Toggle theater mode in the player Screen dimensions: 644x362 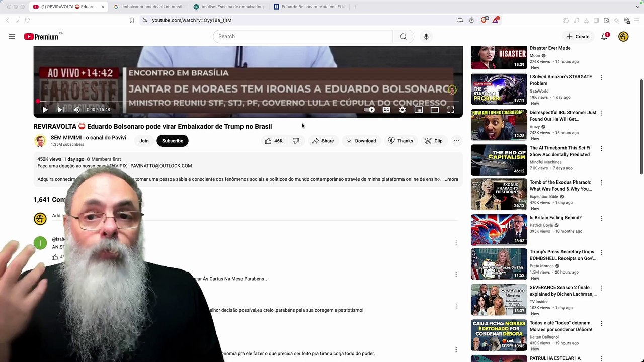click(x=435, y=110)
